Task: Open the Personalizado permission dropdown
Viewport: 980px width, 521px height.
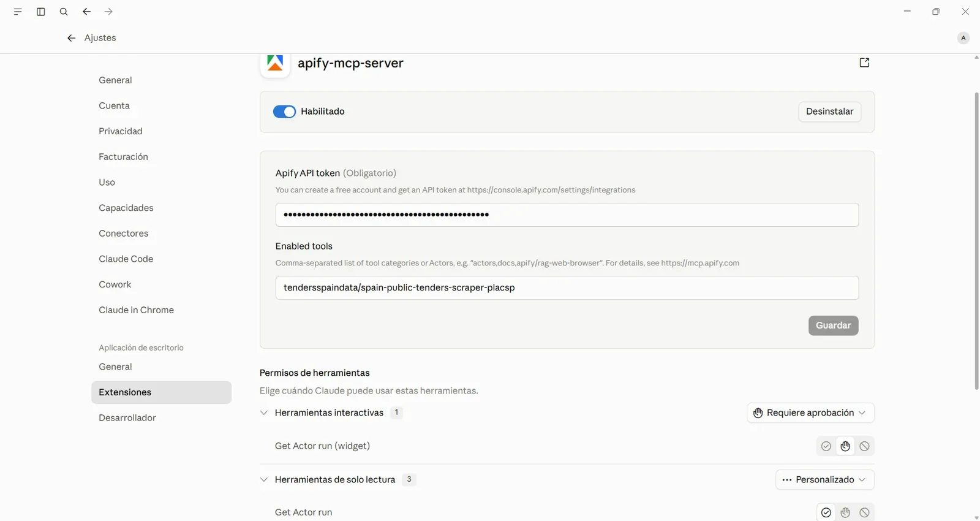Action: pos(825,479)
